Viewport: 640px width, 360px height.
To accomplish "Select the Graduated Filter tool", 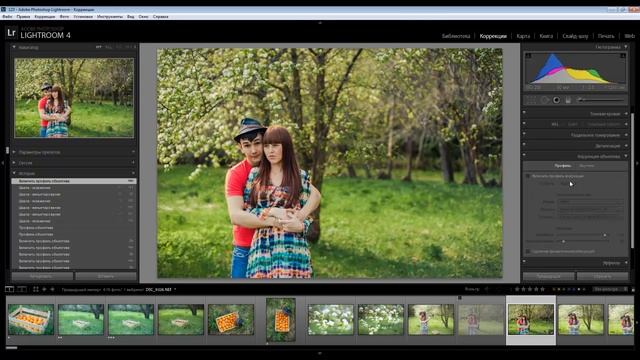I will (x=568, y=100).
